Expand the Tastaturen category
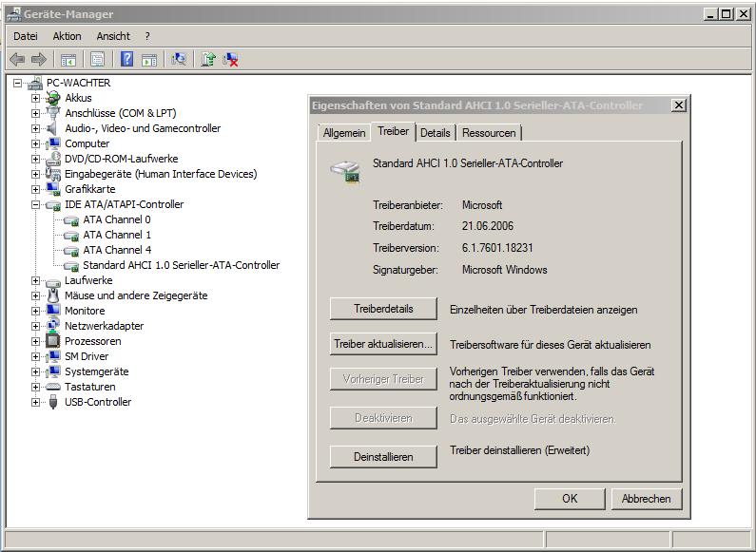 click(x=35, y=387)
